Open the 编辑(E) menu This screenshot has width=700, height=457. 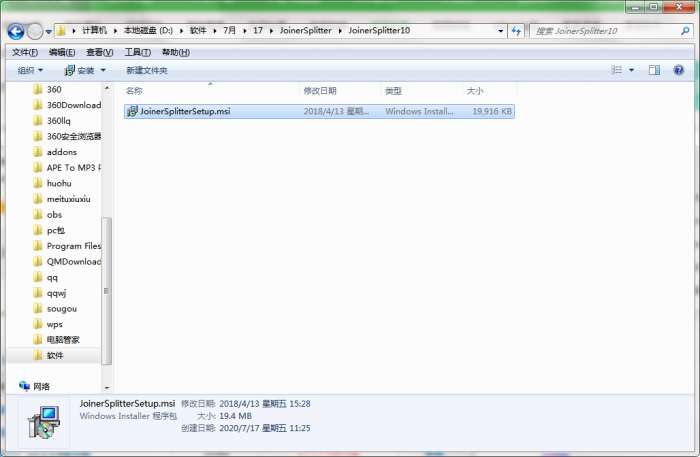[62, 52]
